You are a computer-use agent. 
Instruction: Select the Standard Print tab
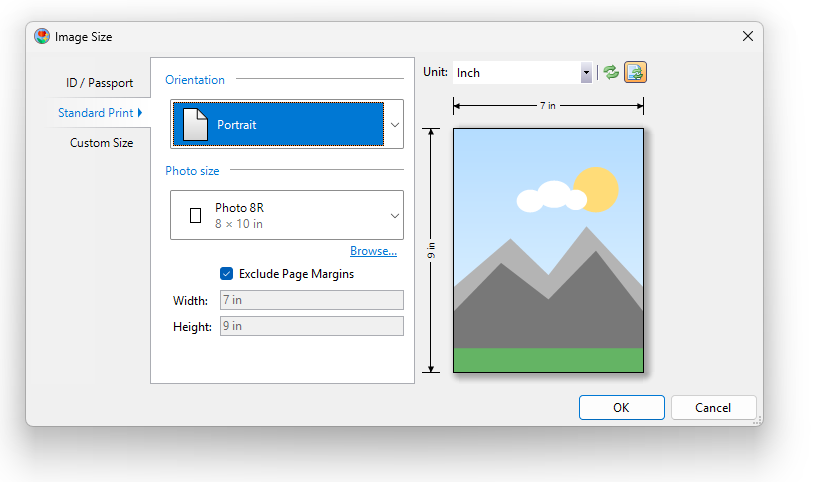pos(95,113)
